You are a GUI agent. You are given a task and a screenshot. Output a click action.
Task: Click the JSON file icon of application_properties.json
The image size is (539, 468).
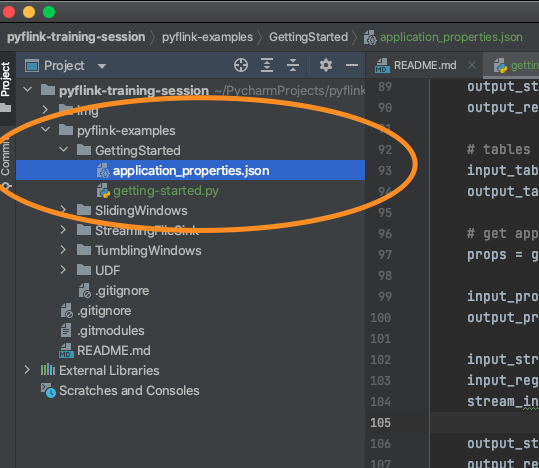[102, 170]
